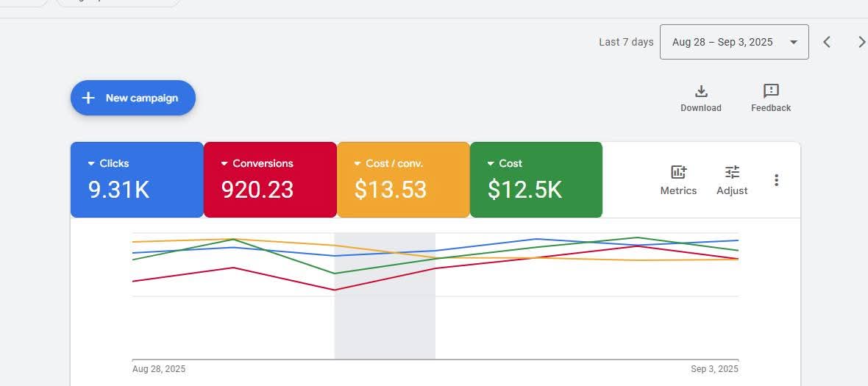This screenshot has width=868, height=386.
Task: Click the Download icon
Action: pos(700,91)
